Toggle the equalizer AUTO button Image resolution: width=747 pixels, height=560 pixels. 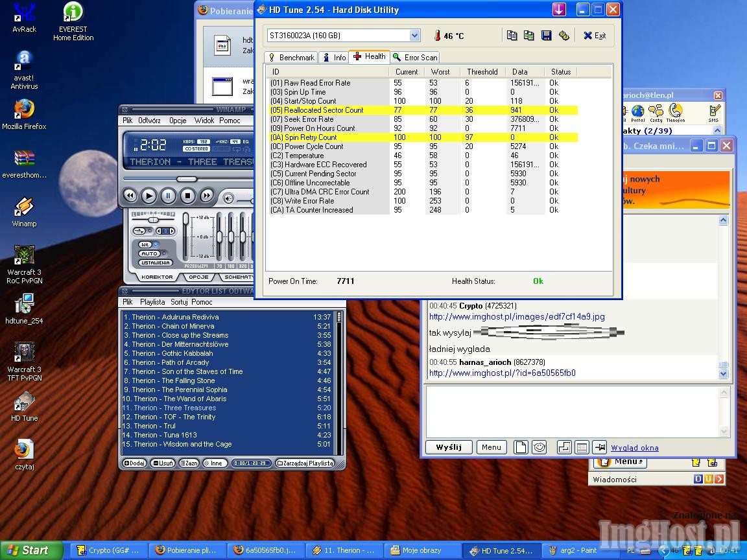click(x=150, y=253)
